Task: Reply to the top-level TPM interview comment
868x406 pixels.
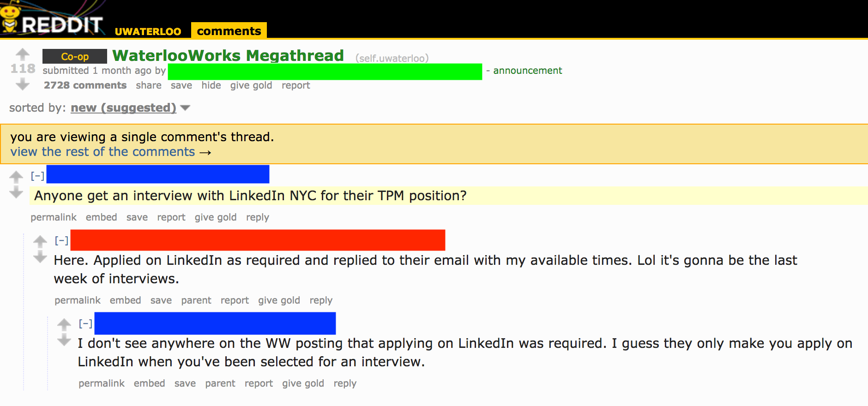Action: click(258, 217)
